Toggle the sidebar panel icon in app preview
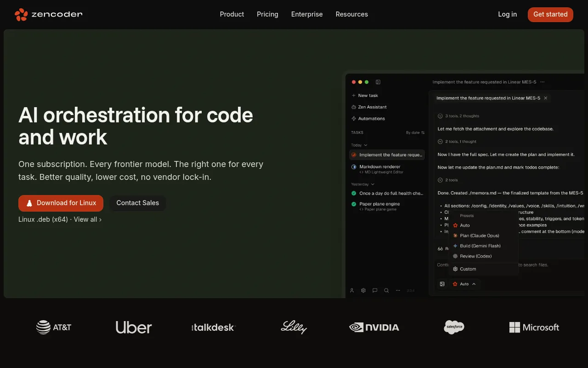The width and height of the screenshot is (588, 368). [378, 82]
